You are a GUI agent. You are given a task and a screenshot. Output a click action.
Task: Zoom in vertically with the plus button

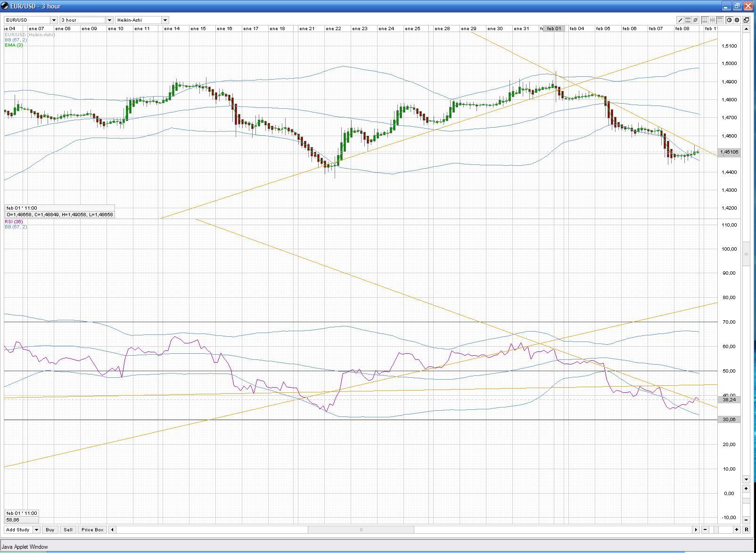(746, 488)
